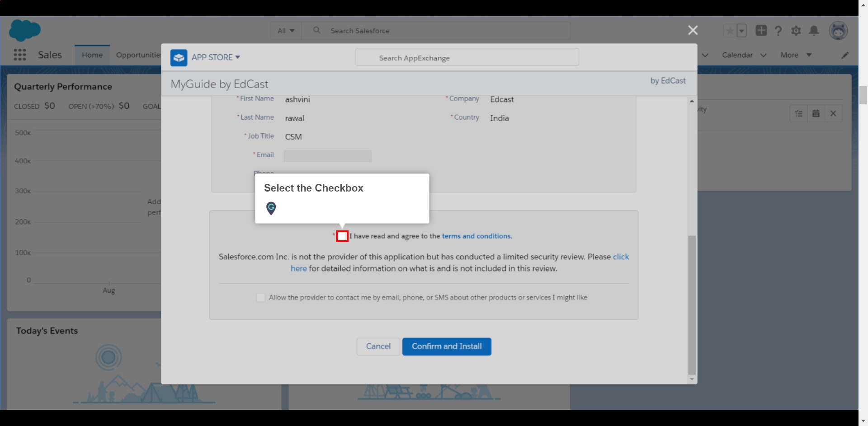
Task: Open the by EdCast link
Action: click(668, 80)
